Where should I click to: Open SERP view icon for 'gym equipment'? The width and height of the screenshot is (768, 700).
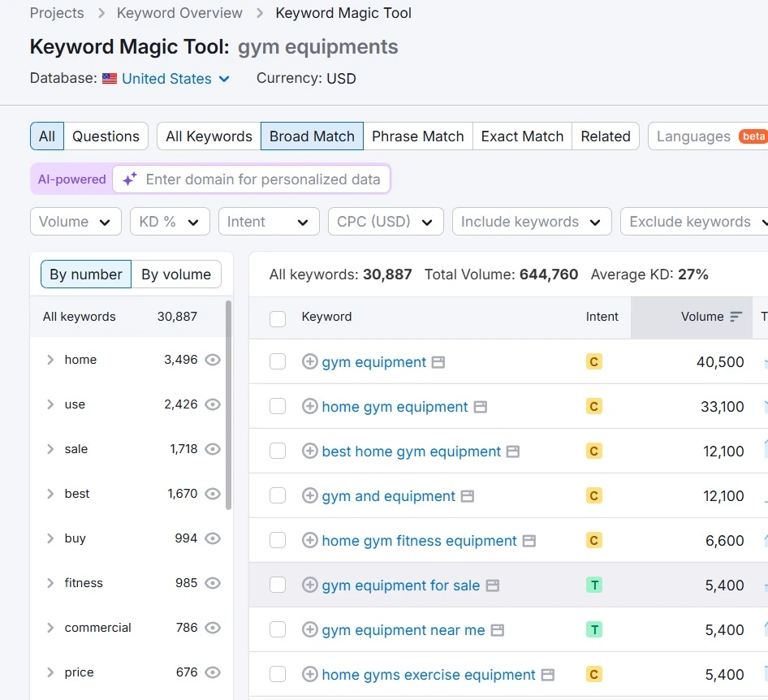[x=438, y=362]
